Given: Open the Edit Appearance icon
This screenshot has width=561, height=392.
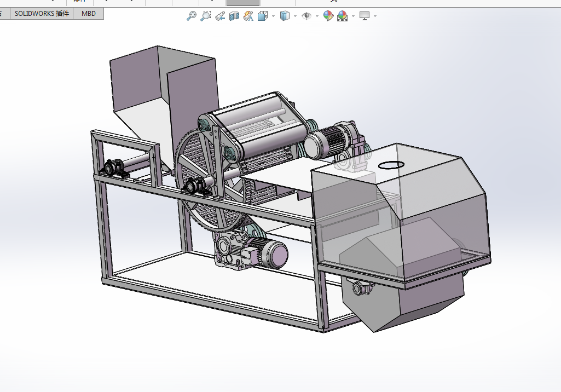Looking at the screenshot, I should (x=328, y=16).
